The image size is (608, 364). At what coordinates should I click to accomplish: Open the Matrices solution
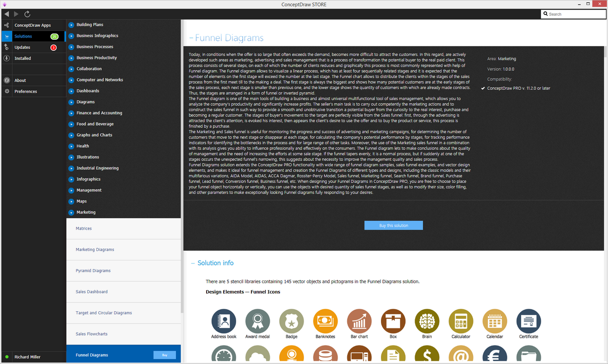pos(123,229)
